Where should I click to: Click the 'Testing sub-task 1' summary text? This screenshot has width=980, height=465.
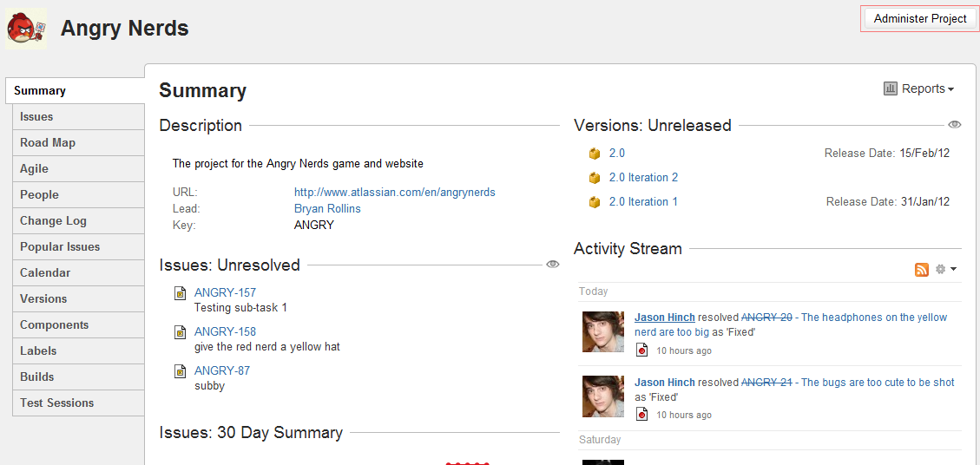click(x=240, y=308)
